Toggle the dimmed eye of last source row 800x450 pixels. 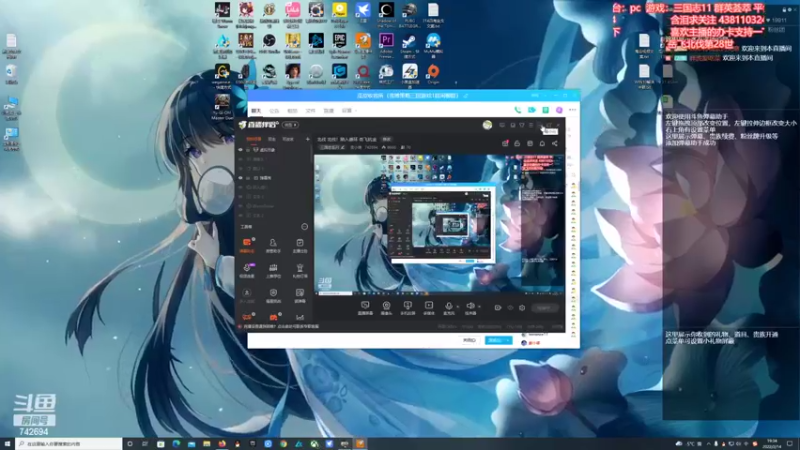(x=241, y=215)
